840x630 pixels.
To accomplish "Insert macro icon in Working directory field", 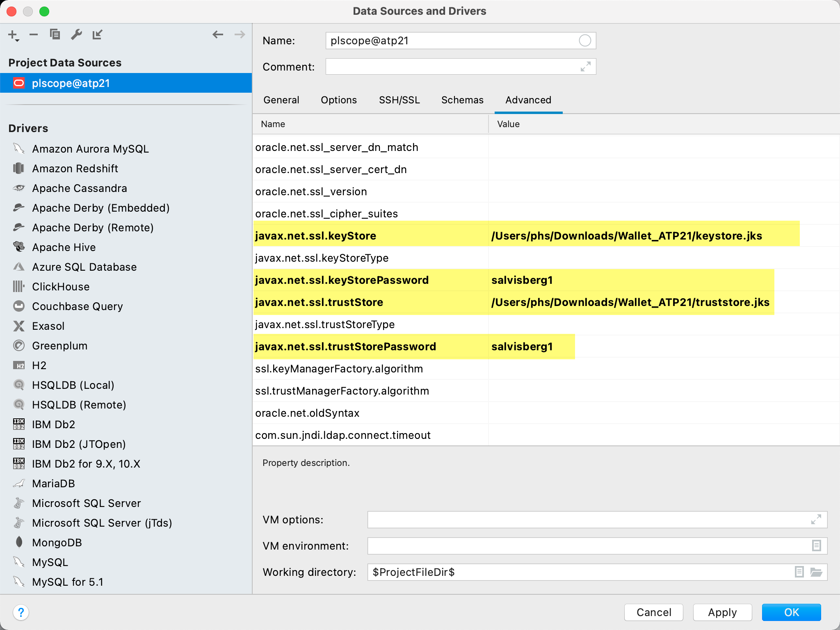I will [x=799, y=572].
